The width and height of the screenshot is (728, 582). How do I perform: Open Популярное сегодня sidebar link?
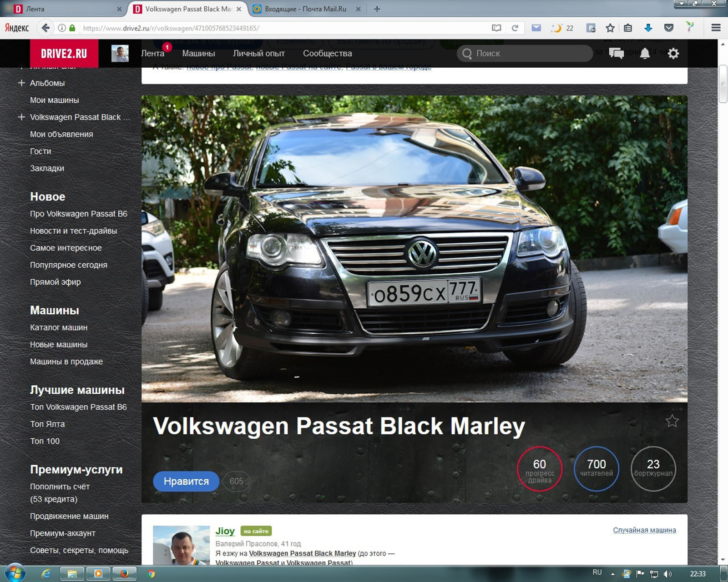click(x=69, y=265)
